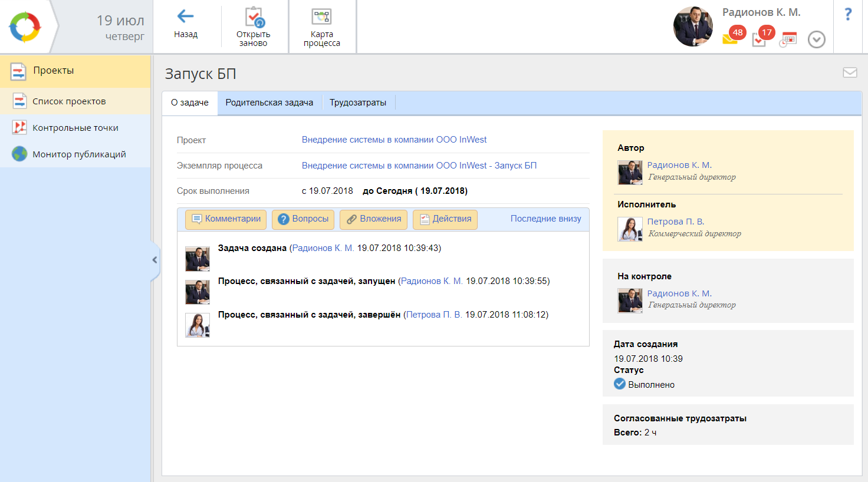
Task: Click the ELMA logo home icon
Action: [x=25, y=27]
